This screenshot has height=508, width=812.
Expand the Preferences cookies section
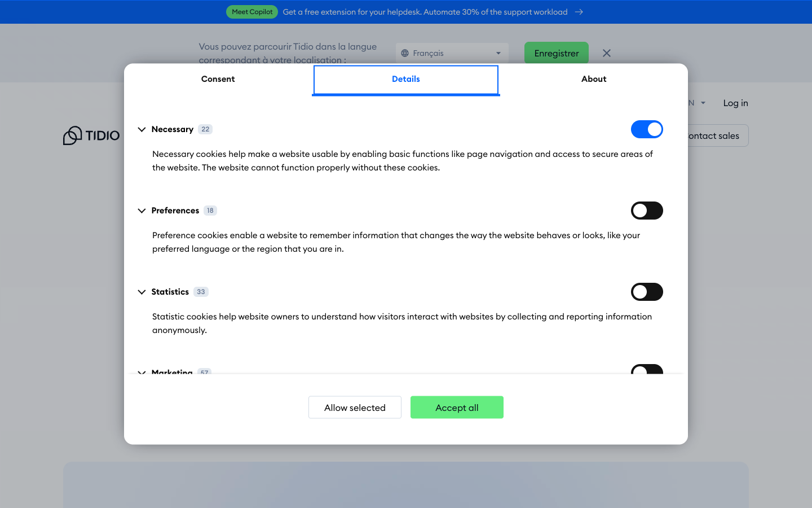(142, 211)
